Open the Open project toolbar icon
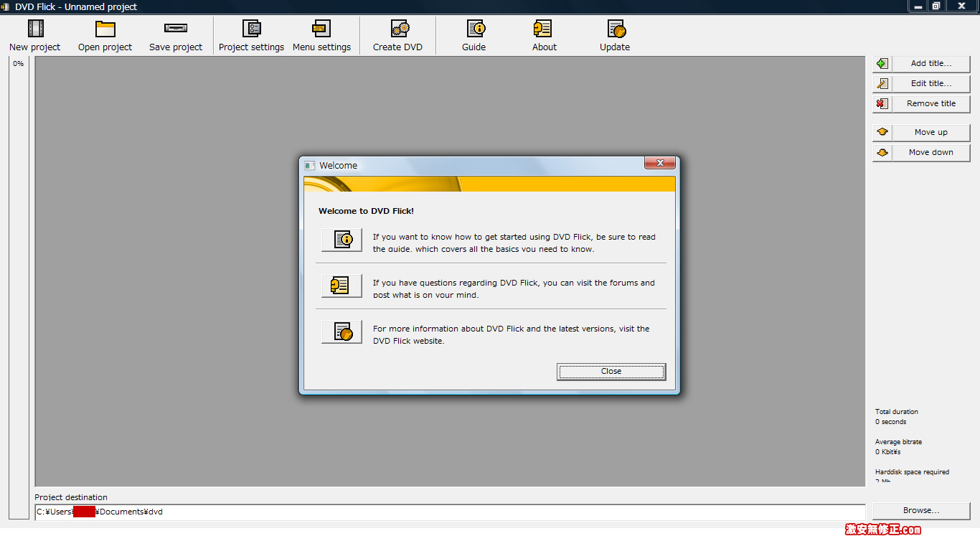This screenshot has width=980, height=536. pos(105,29)
